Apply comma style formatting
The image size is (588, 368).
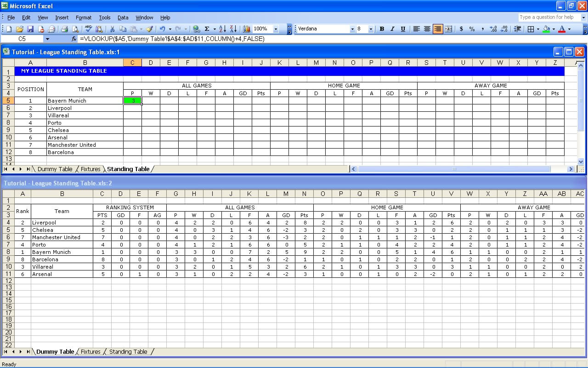point(482,29)
